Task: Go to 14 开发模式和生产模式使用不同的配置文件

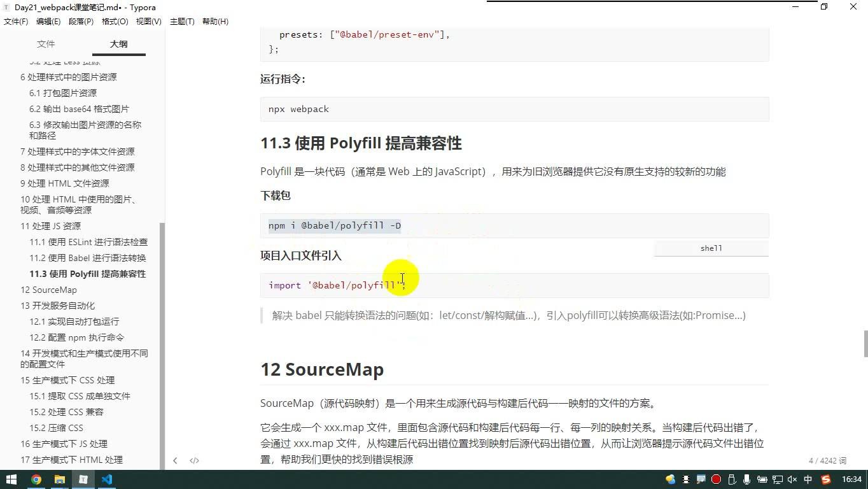Action: tap(84, 358)
